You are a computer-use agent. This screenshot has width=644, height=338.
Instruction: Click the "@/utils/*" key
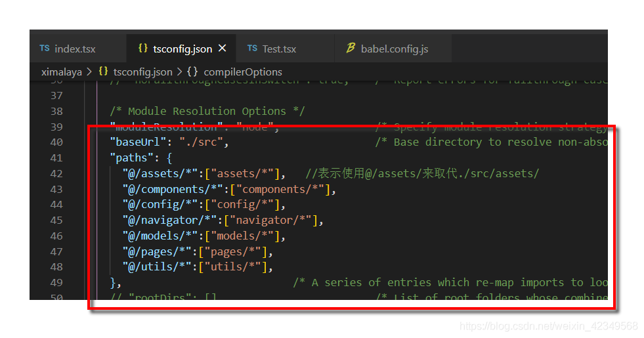click(157, 267)
